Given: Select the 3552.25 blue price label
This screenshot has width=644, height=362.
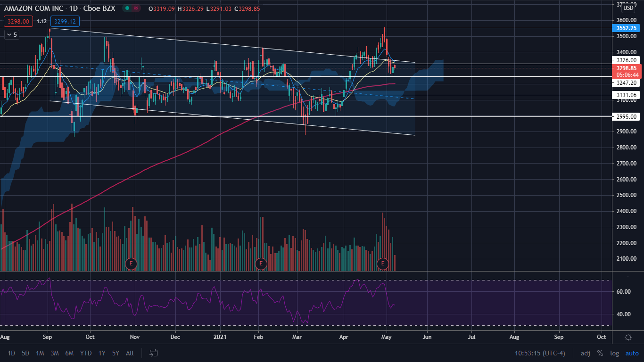Looking at the screenshot, I should tap(627, 28).
